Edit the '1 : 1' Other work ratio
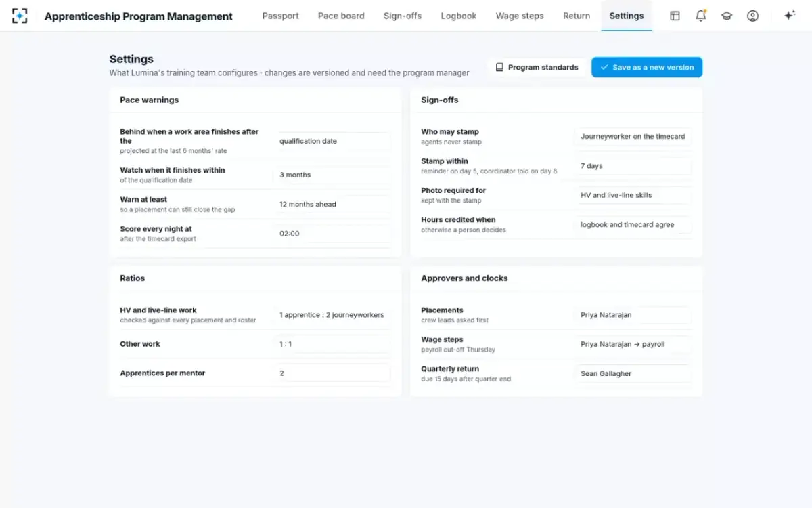This screenshot has height=508, width=812. click(332, 344)
